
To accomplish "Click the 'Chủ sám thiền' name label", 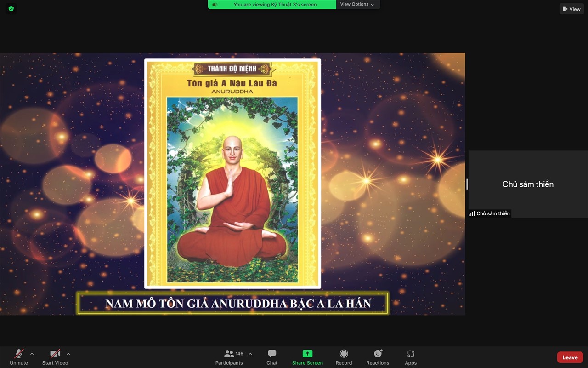I will 493,213.
